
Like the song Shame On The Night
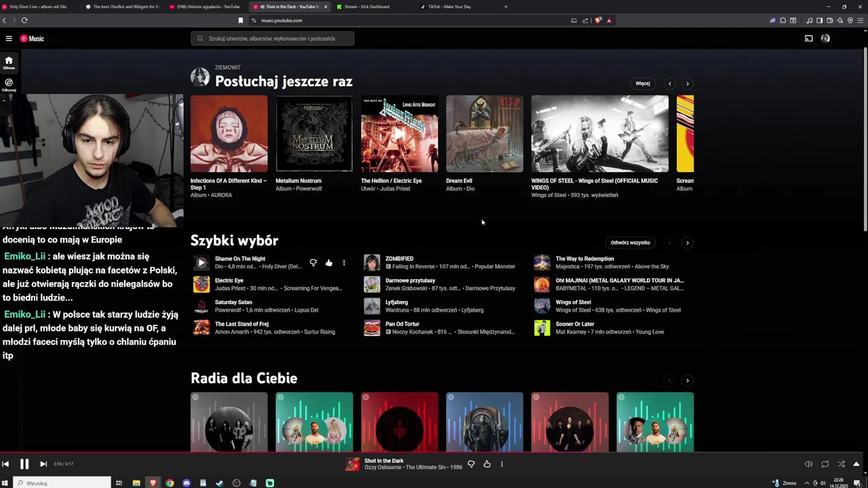(x=329, y=263)
